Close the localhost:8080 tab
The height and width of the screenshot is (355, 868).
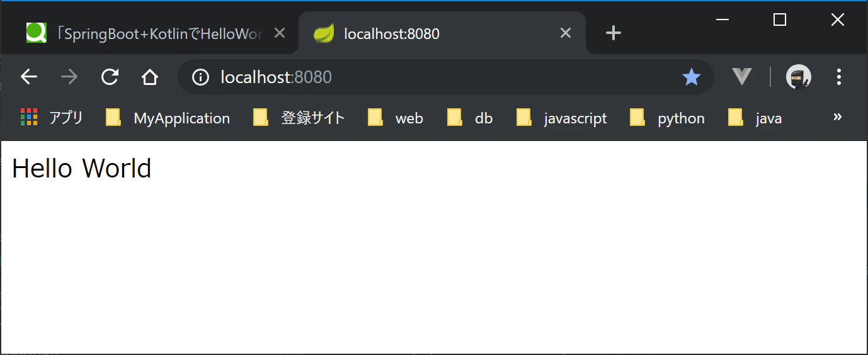tap(566, 33)
